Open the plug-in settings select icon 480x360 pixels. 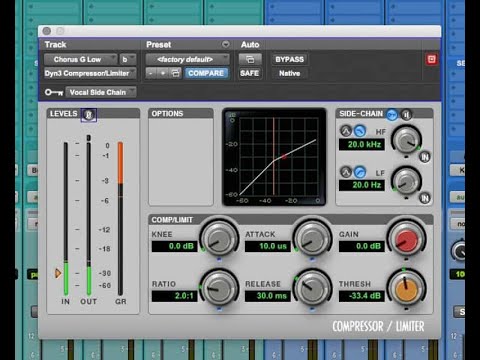pyautogui.click(x=175, y=73)
